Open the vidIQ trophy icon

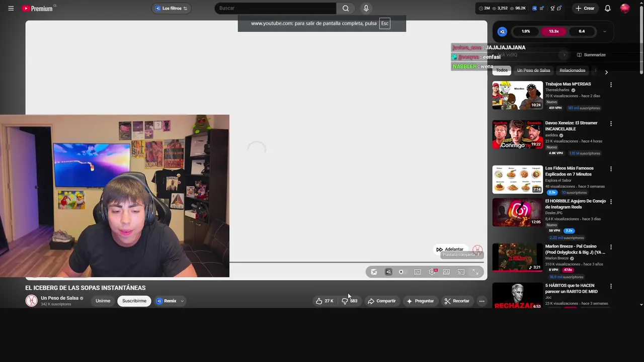click(x=552, y=9)
